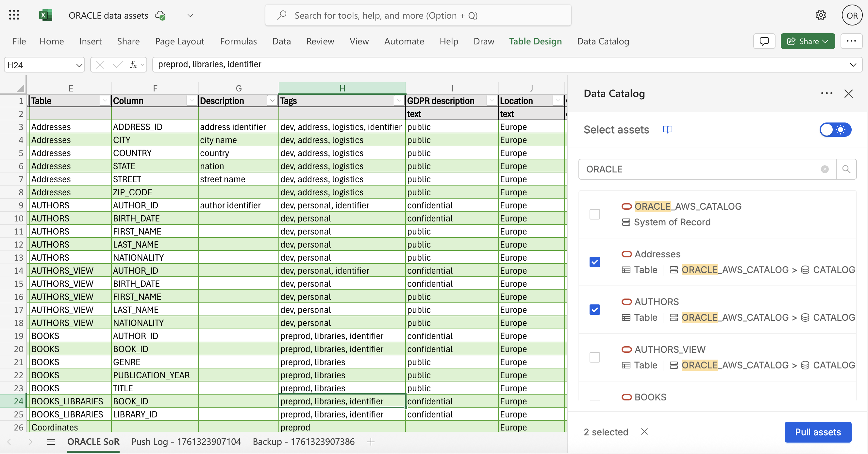
Task: Flip the toggle switch beside Select assets
Action: pos(836,129)
